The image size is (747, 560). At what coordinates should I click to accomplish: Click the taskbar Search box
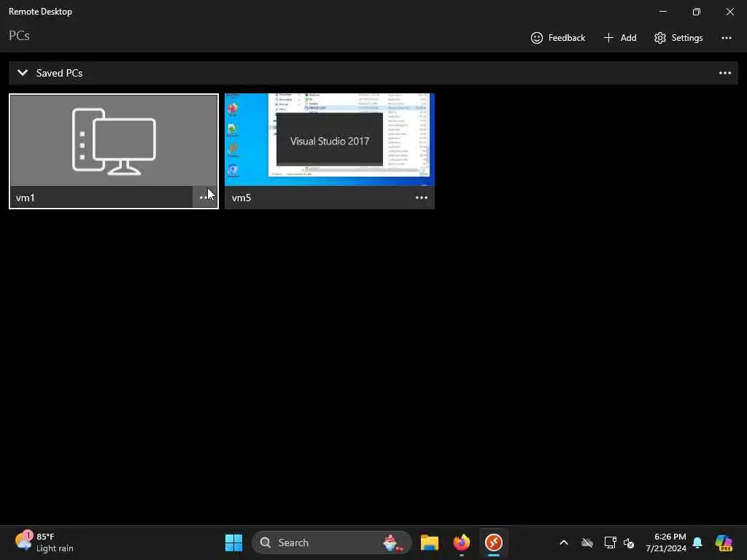tap(332, 542)
